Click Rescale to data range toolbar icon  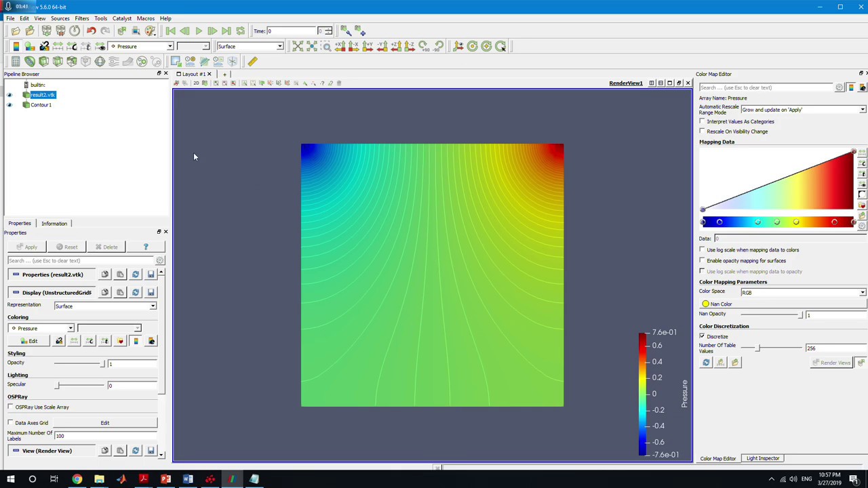tap(58, 46)
